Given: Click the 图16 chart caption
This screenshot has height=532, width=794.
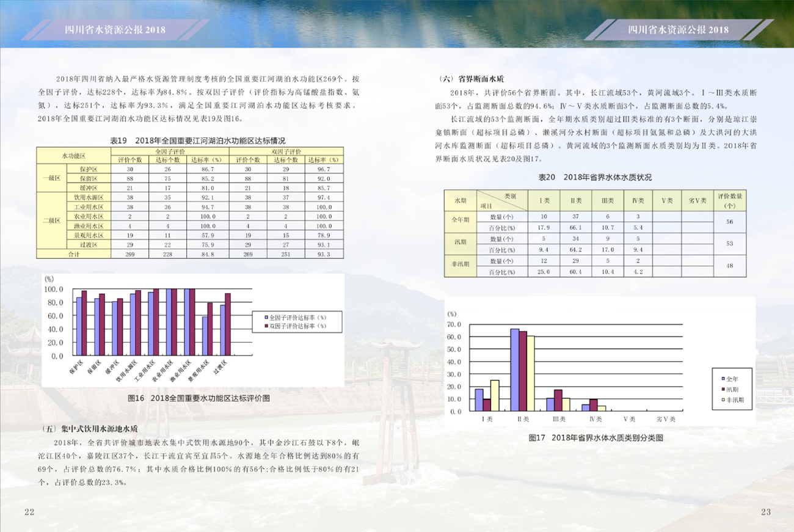Looking at the screenshot, I should 198,398.
